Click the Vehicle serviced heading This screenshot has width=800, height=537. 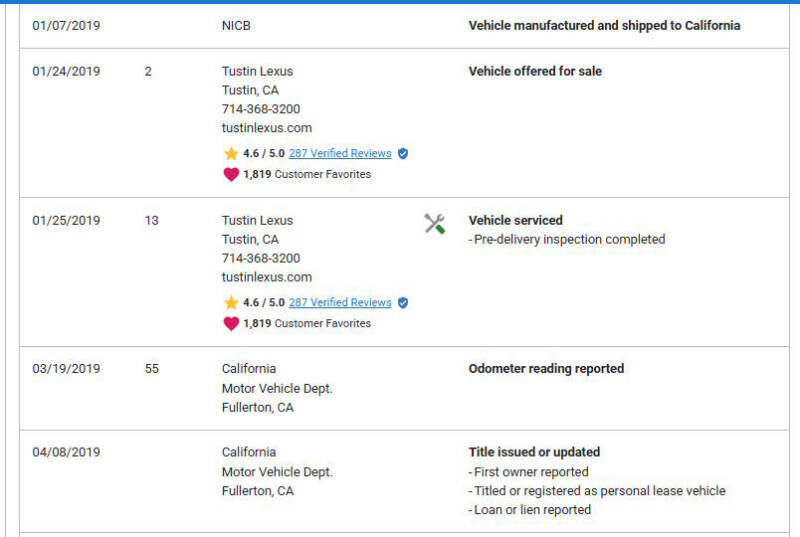(x=515, y=220)
